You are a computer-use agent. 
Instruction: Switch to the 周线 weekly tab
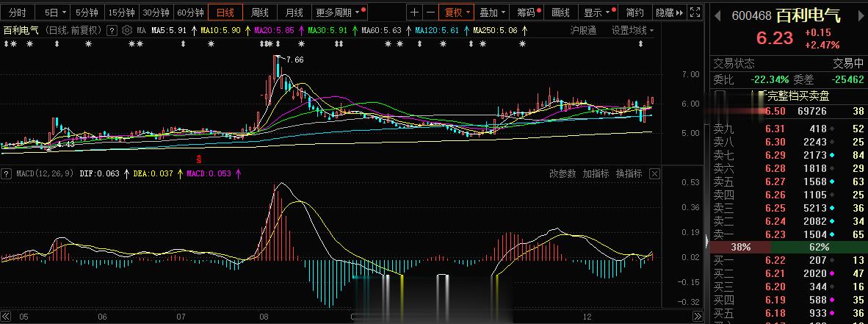coord(260,12)
